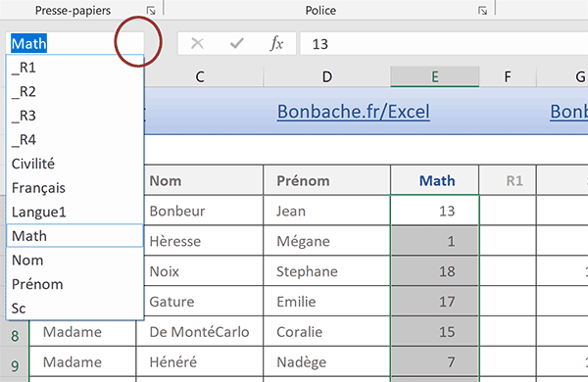The width and height of the screenshot is (588, 382).
Task: Open the Presse-papiers dialog launcher
Action: pyautogui.click(x=151, y=11)
